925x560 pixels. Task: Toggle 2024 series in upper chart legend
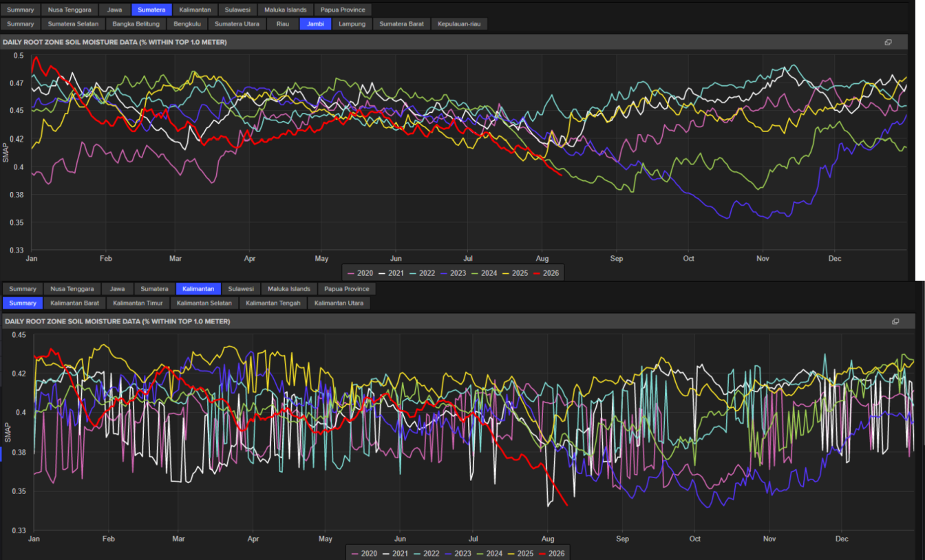click(x=485, y=273)
